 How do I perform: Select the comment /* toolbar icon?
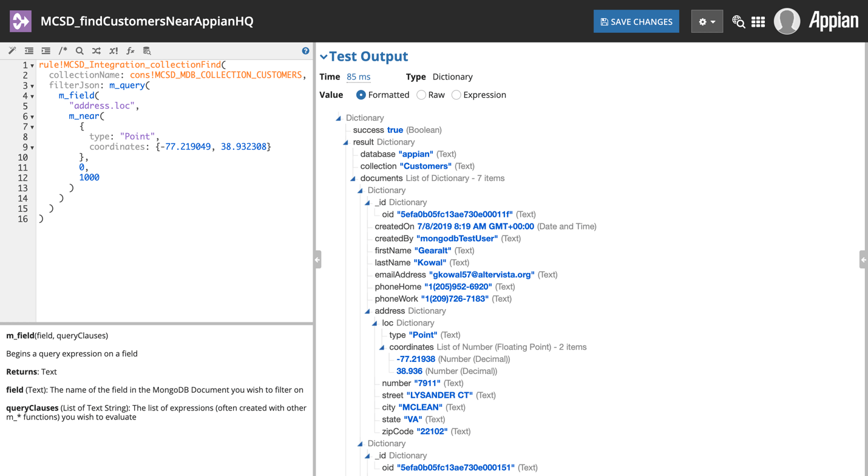63,50
